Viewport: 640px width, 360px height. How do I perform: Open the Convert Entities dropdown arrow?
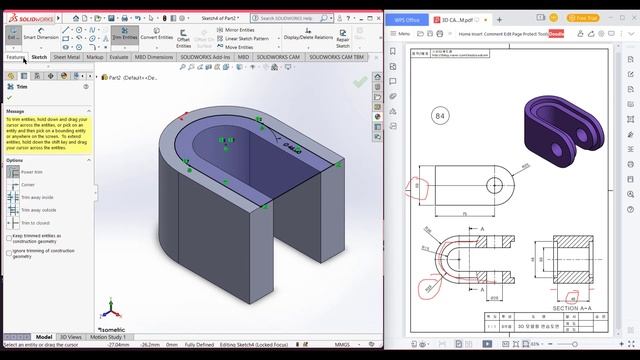[x=157, y=48]
